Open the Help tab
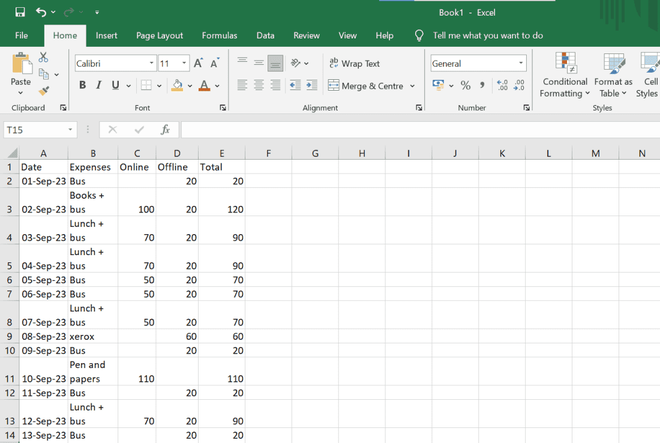660x443 pixels. tap(384, 36)
